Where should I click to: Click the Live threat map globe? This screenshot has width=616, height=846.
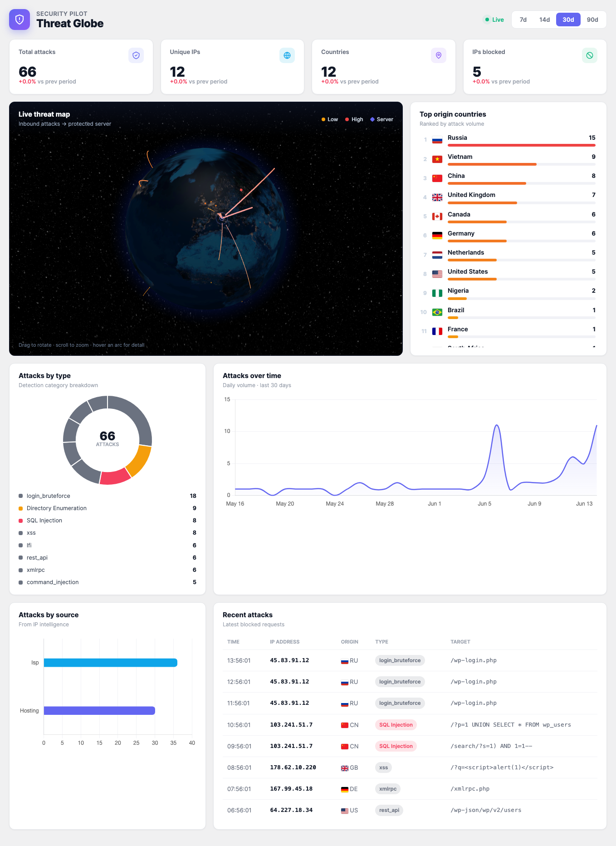click(205, 229)
